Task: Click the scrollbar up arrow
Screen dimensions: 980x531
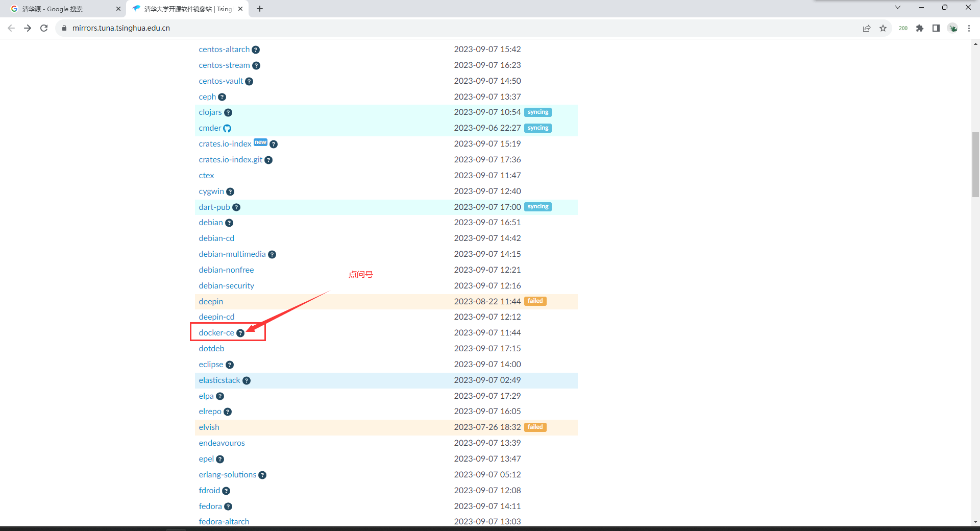Action: coord(975,44)
